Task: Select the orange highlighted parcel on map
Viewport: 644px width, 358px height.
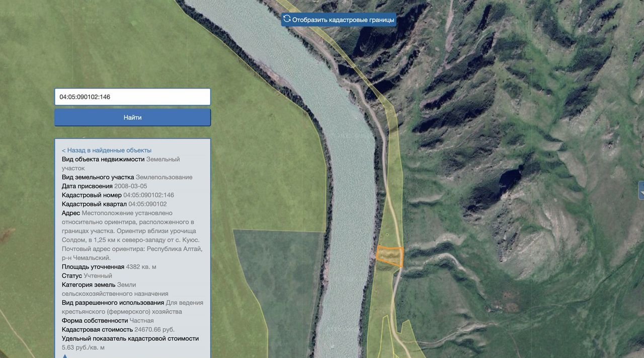Action: click(390, 256)
